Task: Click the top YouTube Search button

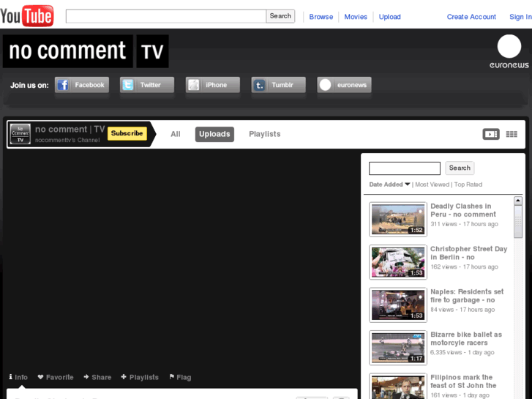Action: coord(280,16)
